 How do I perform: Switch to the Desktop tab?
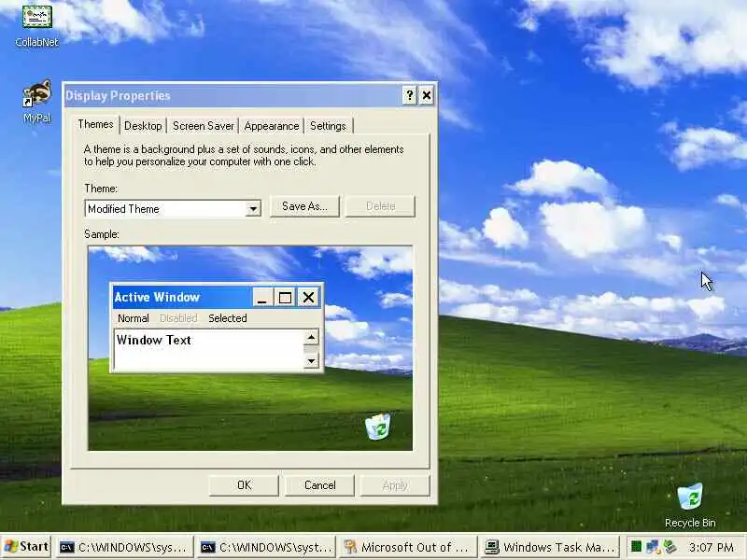coord(143,126)
